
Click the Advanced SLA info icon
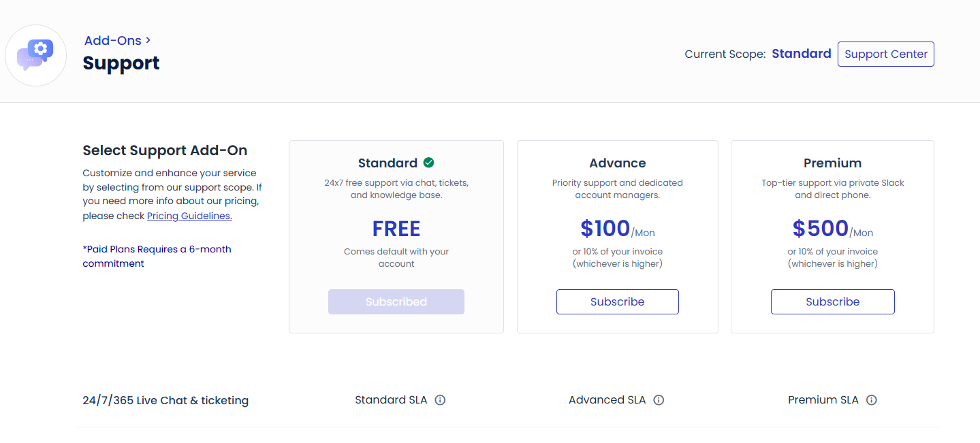[x=659, y=400]
